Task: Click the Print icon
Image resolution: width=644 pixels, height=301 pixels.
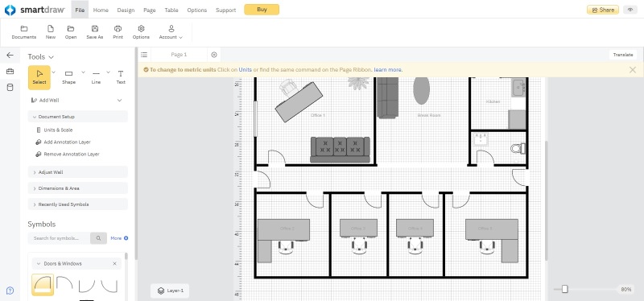Action: [x=118, y=32]
